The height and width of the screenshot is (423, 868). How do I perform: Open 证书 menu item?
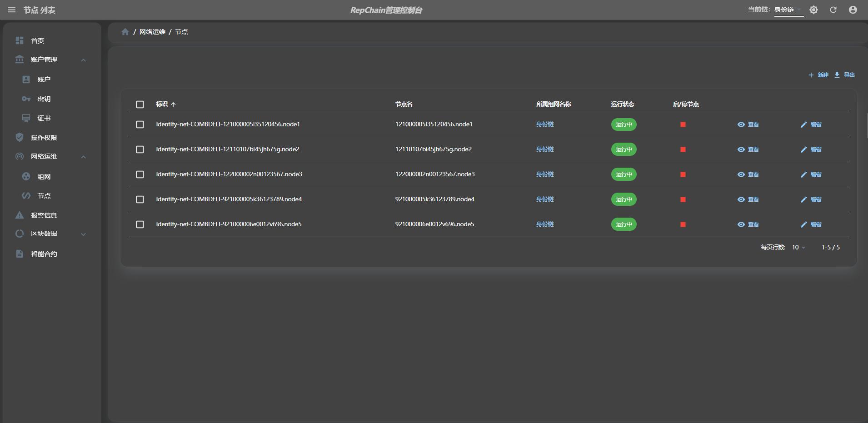44,118
